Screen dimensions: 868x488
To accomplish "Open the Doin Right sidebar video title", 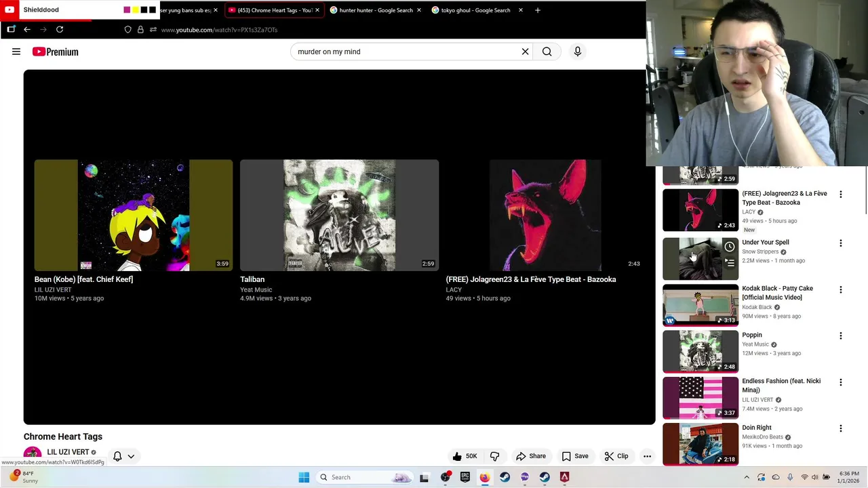I will coord(757,428).
